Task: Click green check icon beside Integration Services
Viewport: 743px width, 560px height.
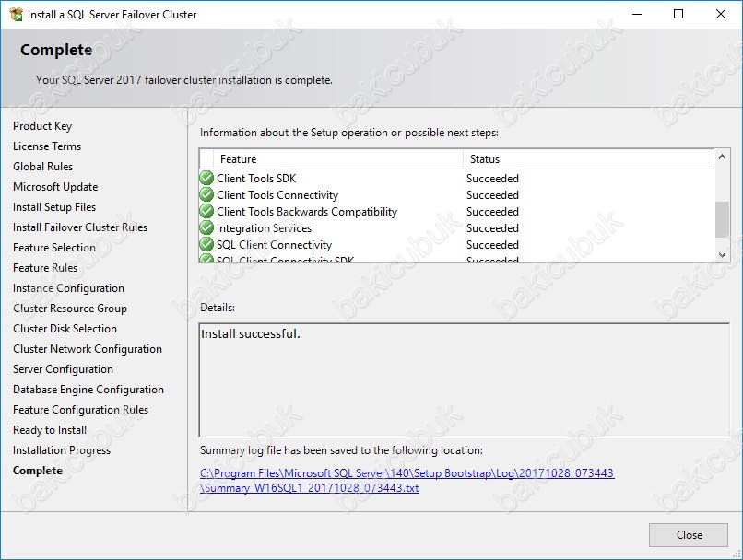Action: pos(206,228)
